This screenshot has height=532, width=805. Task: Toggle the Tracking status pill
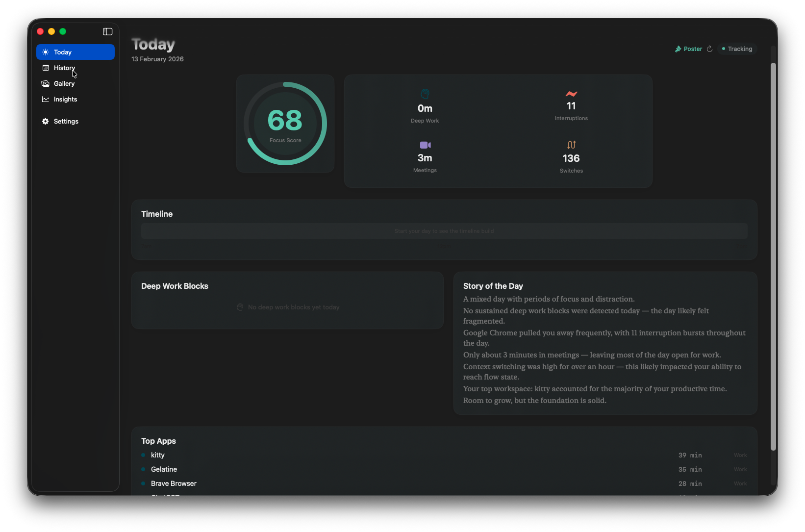[x=737, y=49]
